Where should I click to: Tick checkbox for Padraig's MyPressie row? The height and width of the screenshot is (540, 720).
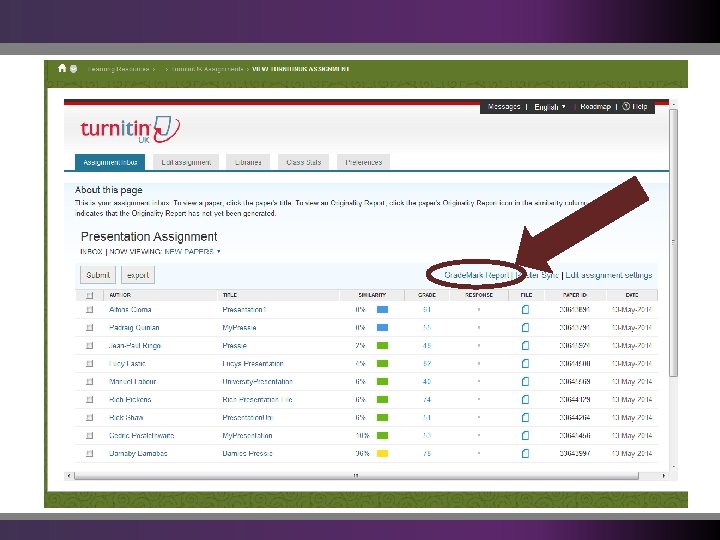click(90, 327)
